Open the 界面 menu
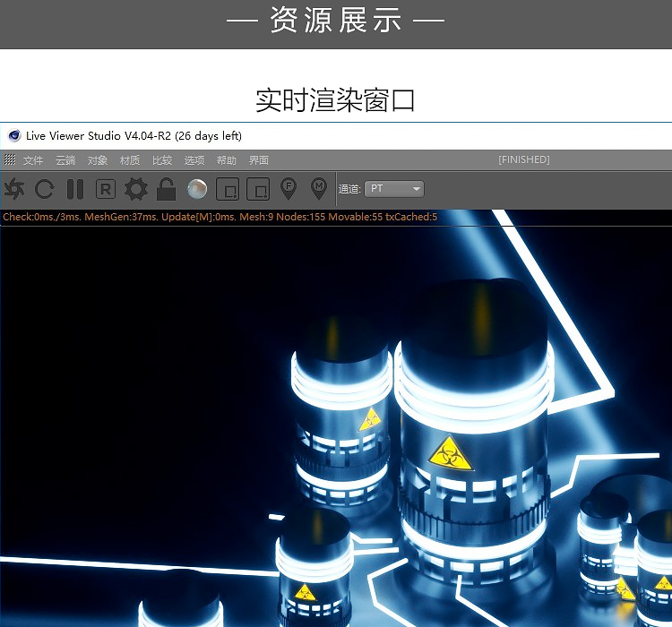The width and height of the screenshot is (672, 627). click(259, 160)
